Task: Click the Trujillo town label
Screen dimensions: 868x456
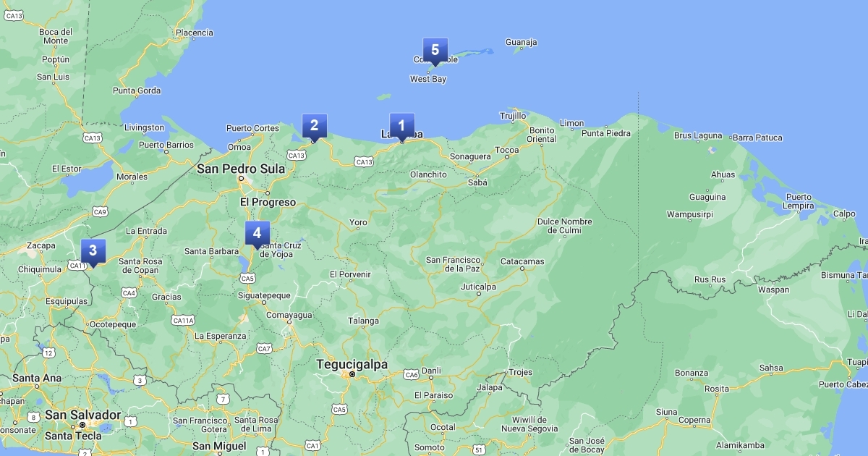Action: click(x=513, y=116)
